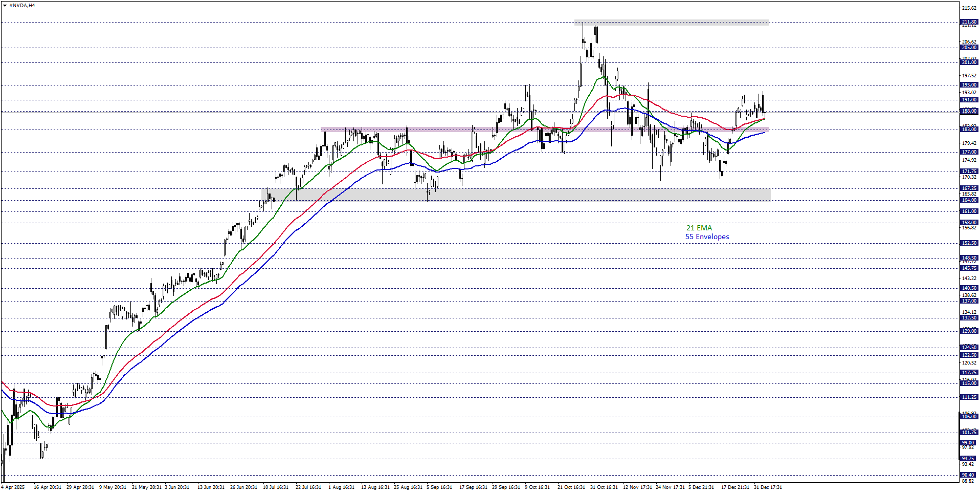Click the 10 Jul 16:31 time label
980x493 pixels.
(276, 487)
